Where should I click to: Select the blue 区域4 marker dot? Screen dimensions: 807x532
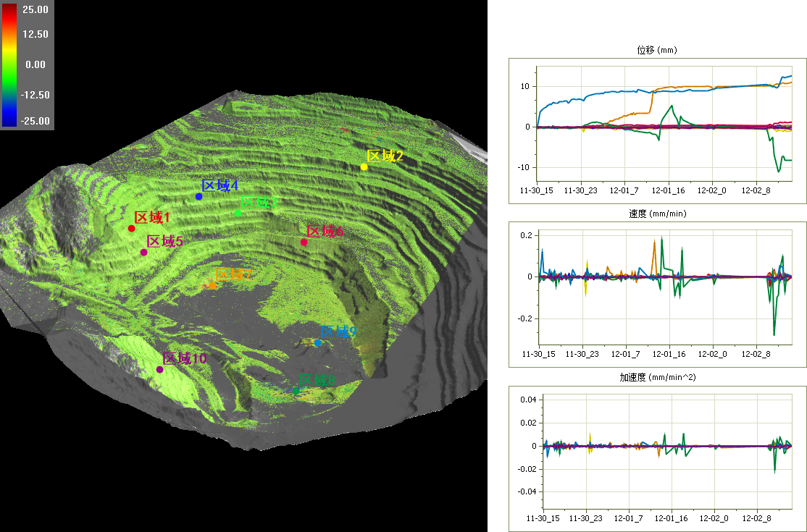click(198, 197)
